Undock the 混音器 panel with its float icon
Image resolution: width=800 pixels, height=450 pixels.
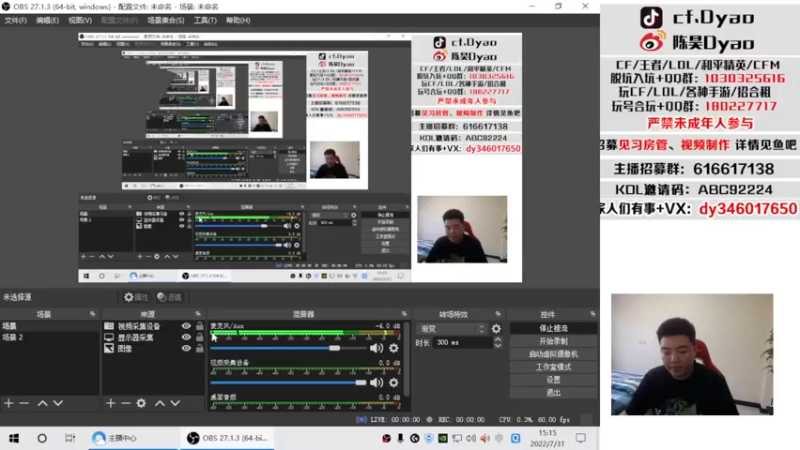(404, 314)
